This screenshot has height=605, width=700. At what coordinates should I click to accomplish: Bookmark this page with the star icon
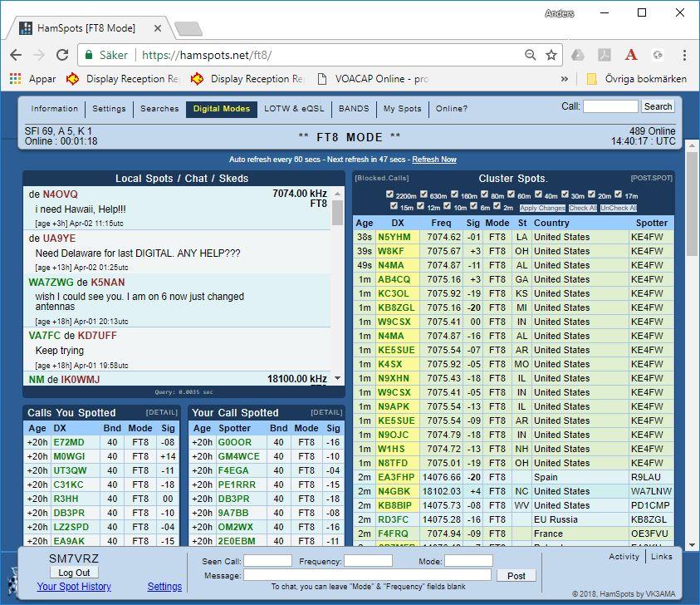(x=551, y=55)
